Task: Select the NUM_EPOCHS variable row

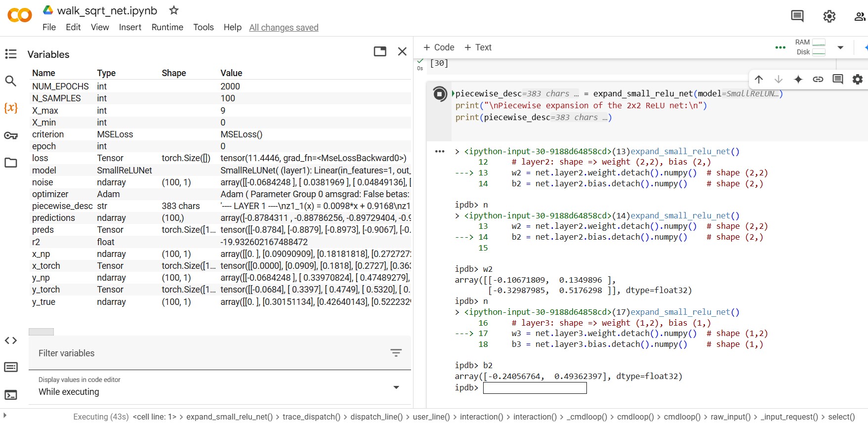Action: coord(220,86)
